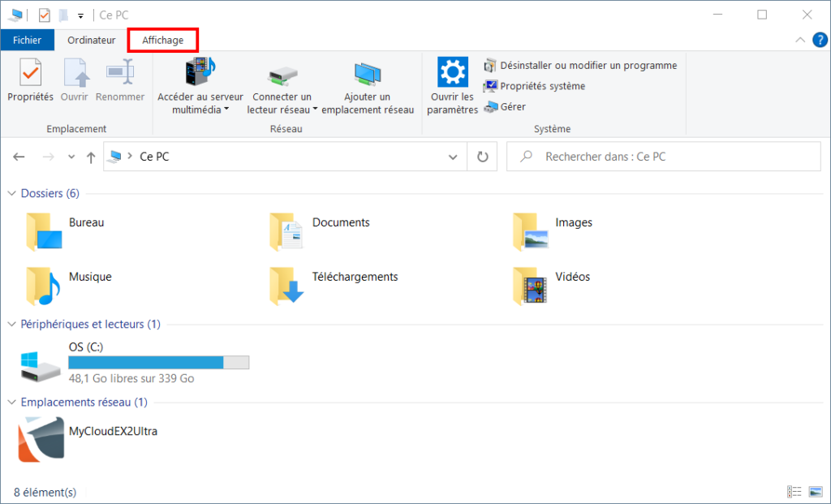Click the 48,1 Go libres sur 339 Go text
Screen dimensions: 831x504
[131, 378]
